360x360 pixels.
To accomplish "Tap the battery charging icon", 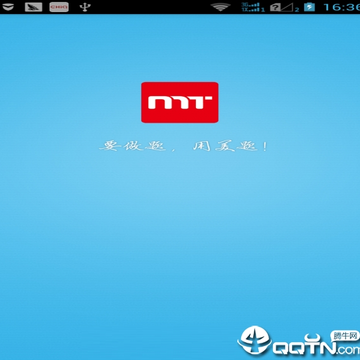I will [309, 7].
